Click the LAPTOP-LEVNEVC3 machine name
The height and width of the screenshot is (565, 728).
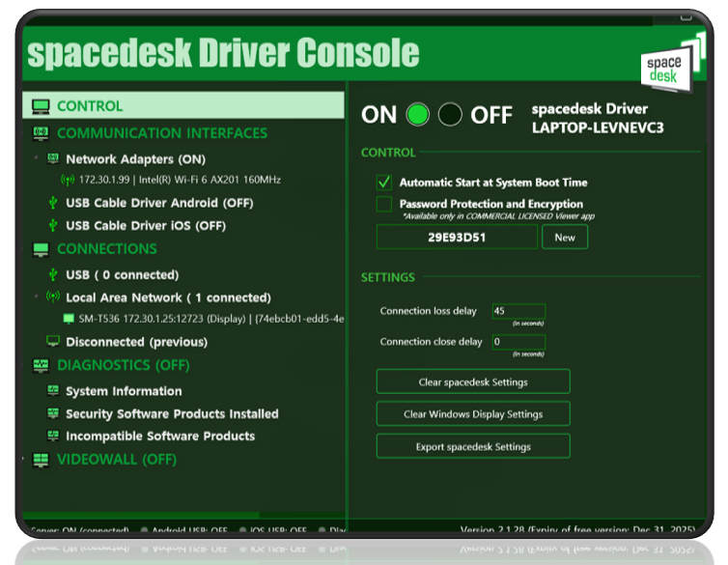(x=598, y=127)
